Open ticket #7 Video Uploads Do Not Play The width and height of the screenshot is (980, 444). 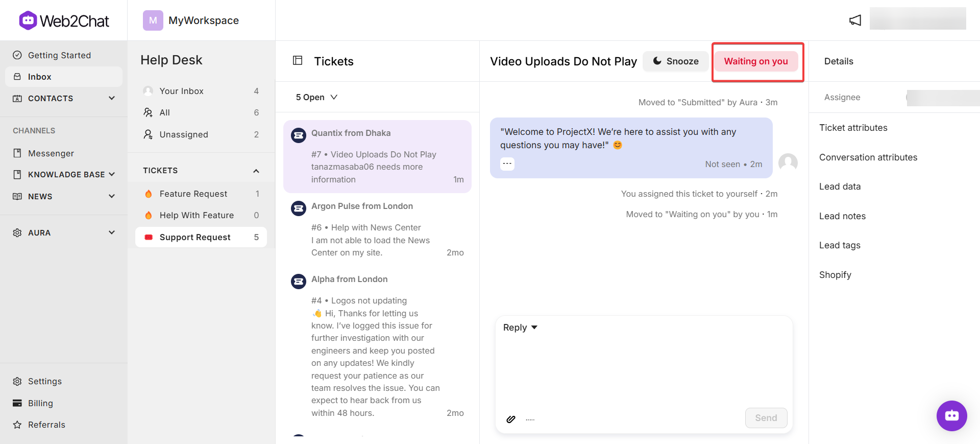coord(377,156)
